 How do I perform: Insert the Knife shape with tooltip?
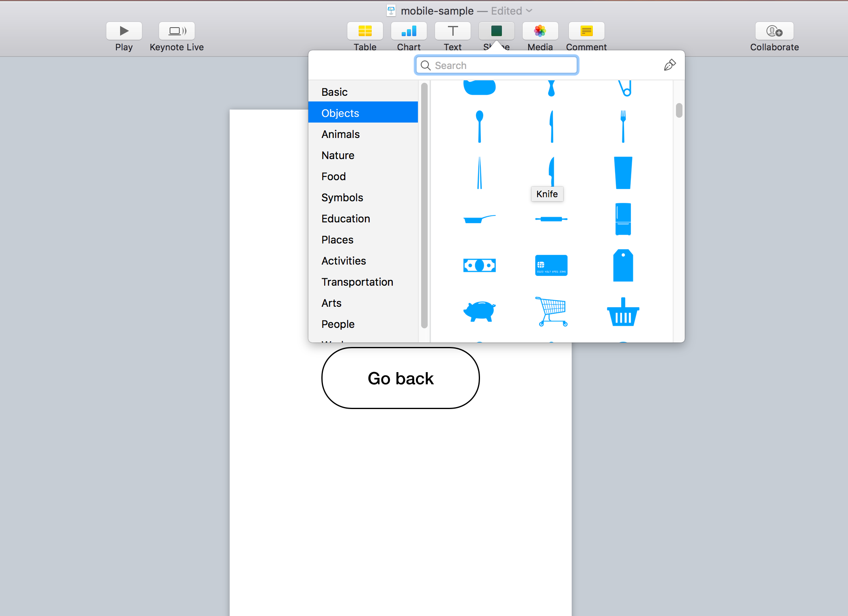[x=551, y=171]
